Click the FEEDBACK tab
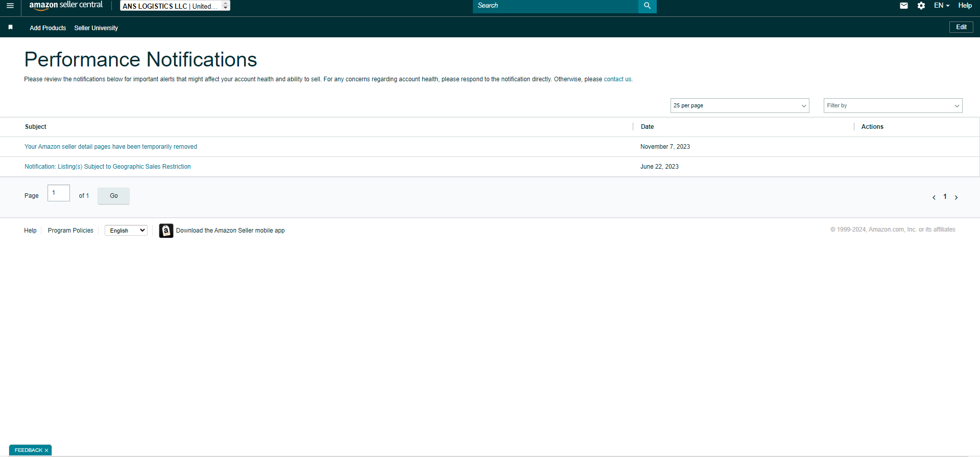The image size is (980, 457). coord(28,450)
